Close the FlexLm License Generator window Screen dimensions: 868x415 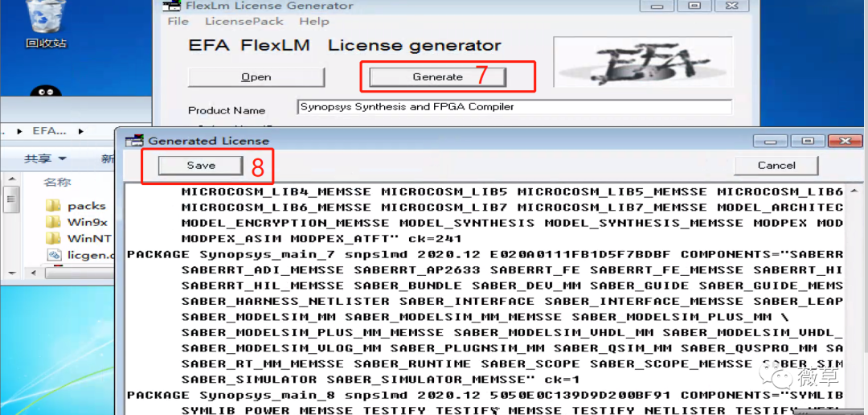coord(732,5)
